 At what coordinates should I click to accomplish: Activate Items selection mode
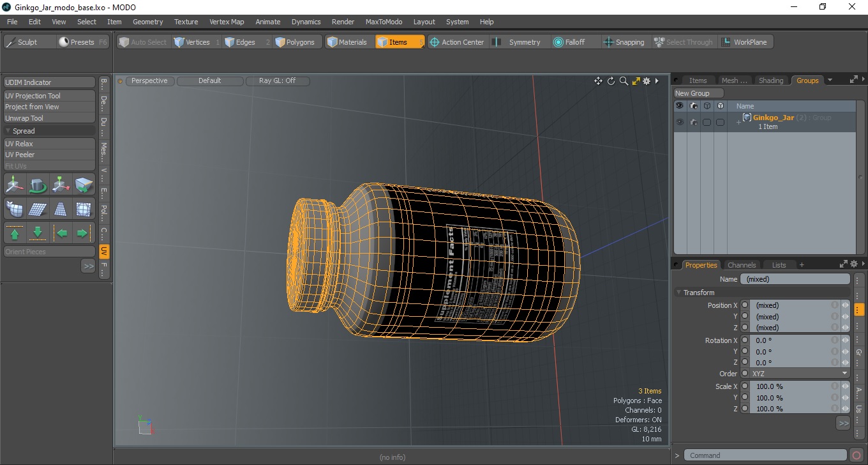[400, 42]
